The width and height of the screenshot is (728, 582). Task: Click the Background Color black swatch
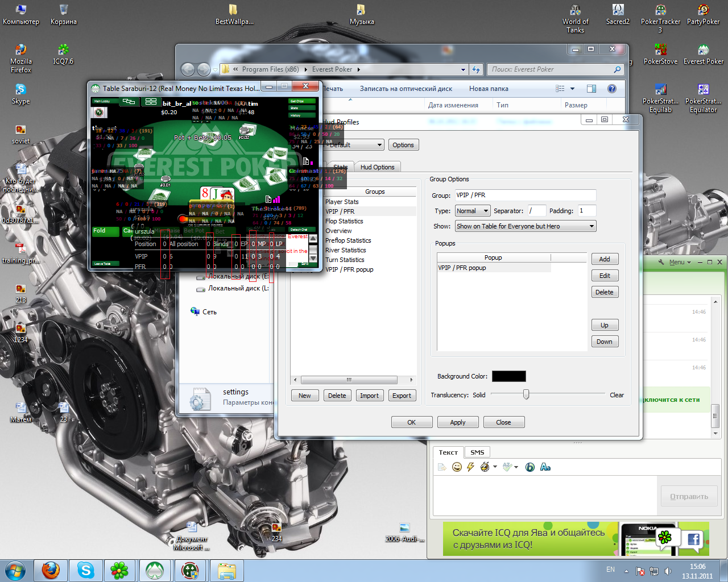coord(509,376)
